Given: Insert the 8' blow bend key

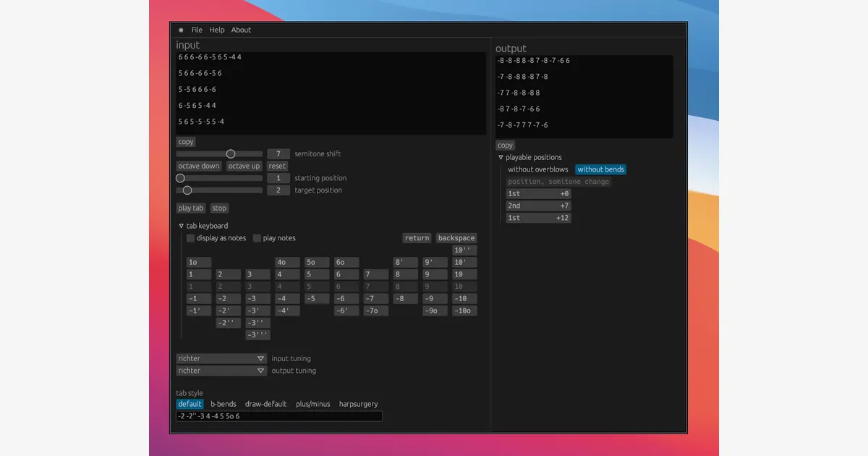Looking at the screenshot, I should [x=405, y=263].
